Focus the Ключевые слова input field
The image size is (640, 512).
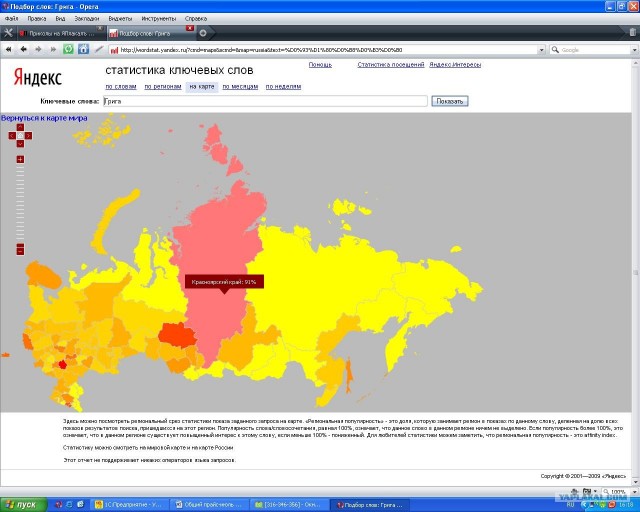click(265, 101)
